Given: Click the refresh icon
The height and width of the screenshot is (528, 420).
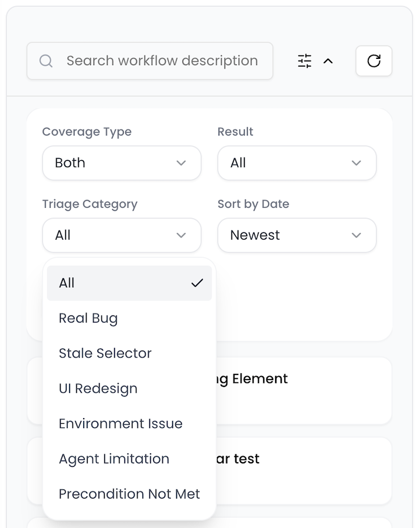Looking at the screenshot, I should 374,61.
